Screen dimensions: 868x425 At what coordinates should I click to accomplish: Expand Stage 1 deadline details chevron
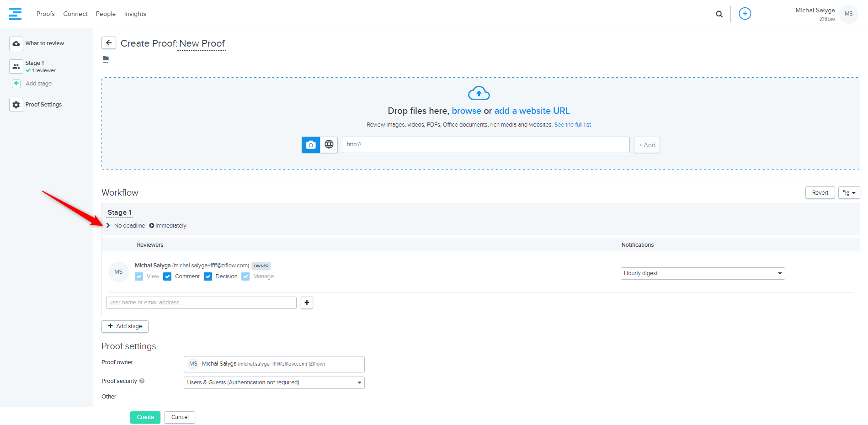[108, 226]
